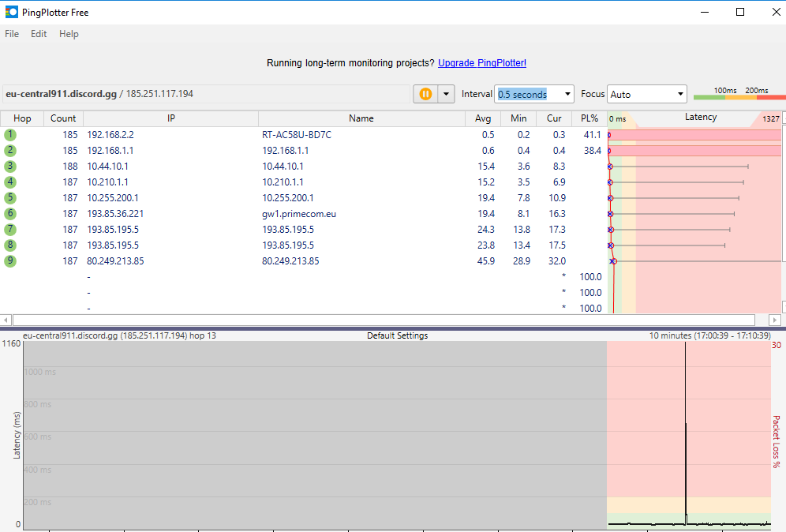
Task: Click the target address eu-central911.discord.gg field
Action: (205, 94)
